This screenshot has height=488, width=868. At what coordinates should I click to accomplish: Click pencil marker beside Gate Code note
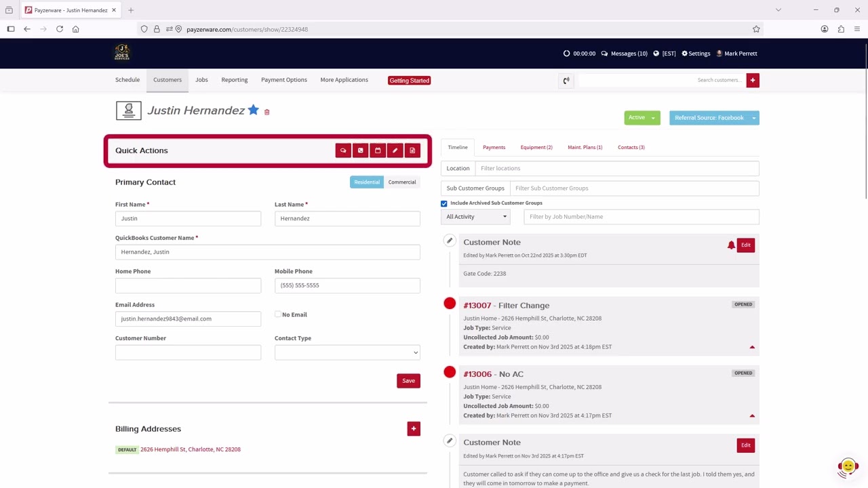click(x=450, y=241)
